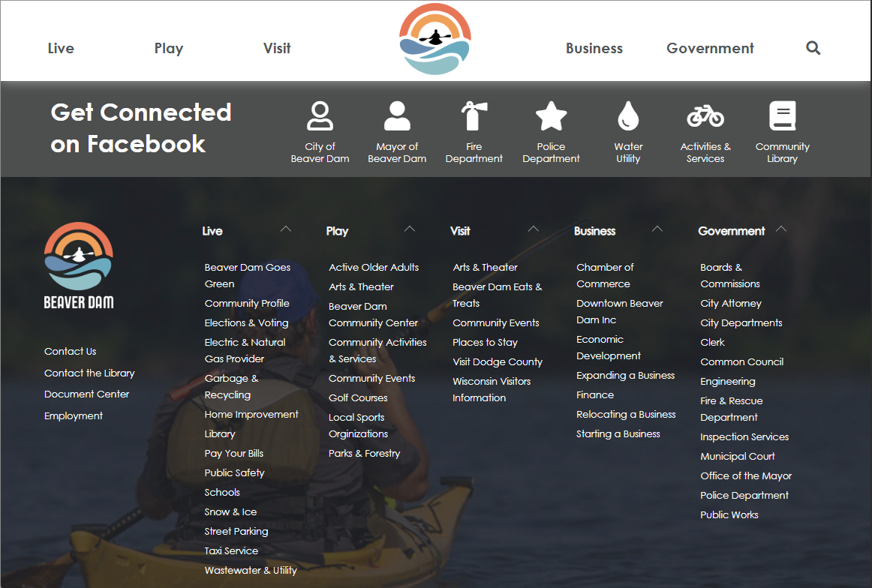Open Common Council link

pyautogui.click(x=742, y=361)
